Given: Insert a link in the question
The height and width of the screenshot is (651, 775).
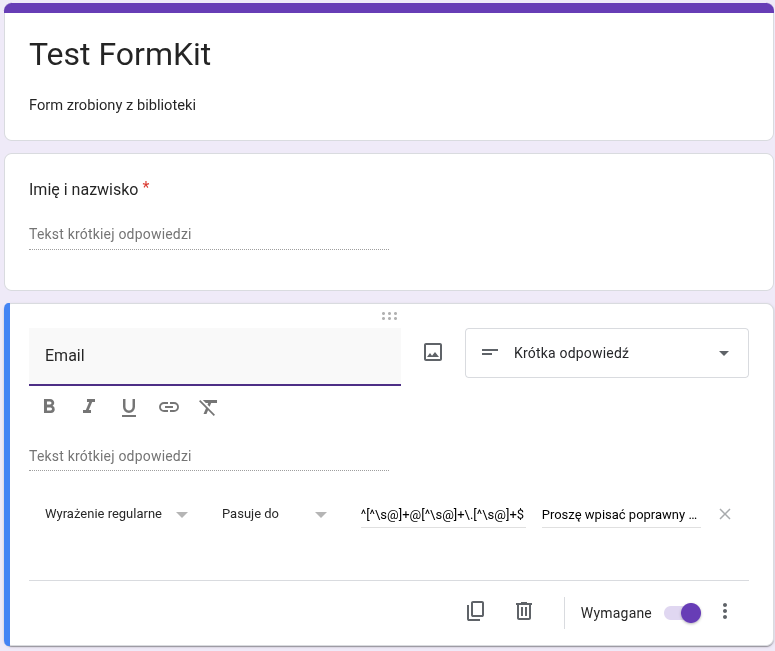Looking at the screenshot, I should [x=169, y=407].
